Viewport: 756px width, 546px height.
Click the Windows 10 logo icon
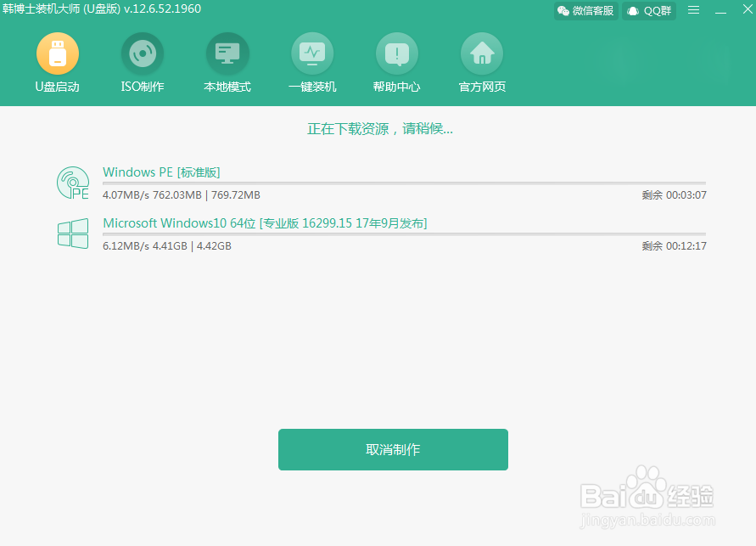point(73,234)
